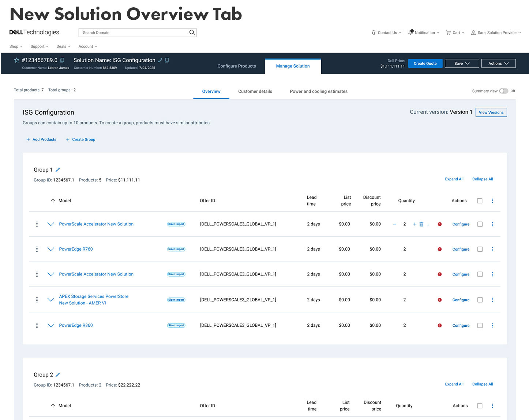Screen dimensions: 529x420
Task: Open the Account menu
Action: pyautogui.click(x=88, y=46)
